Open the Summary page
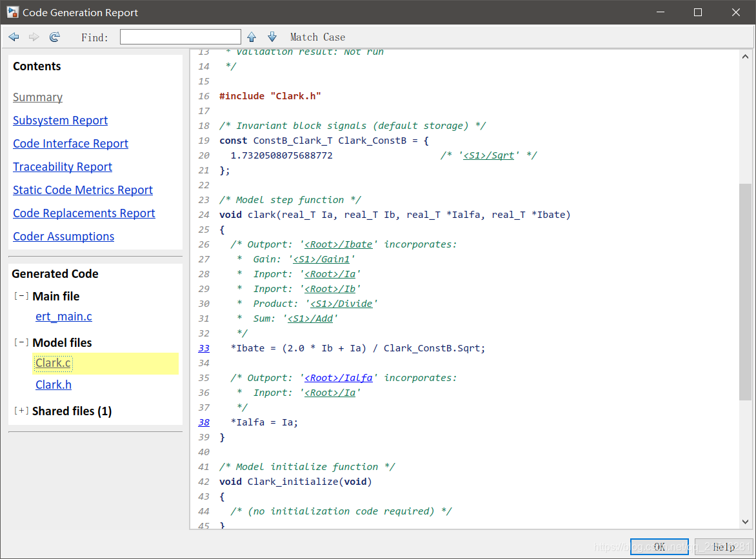The image size is (756, 559). tap(37, 97)
